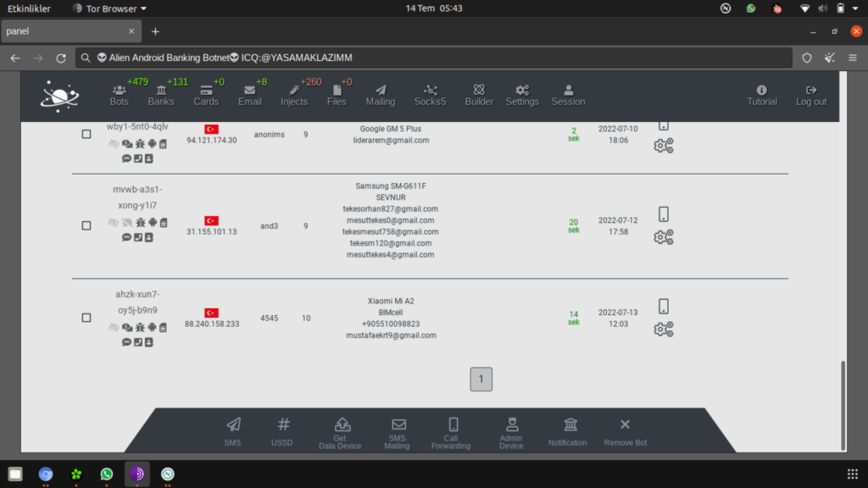Open the Injects section

pos(294,95)
